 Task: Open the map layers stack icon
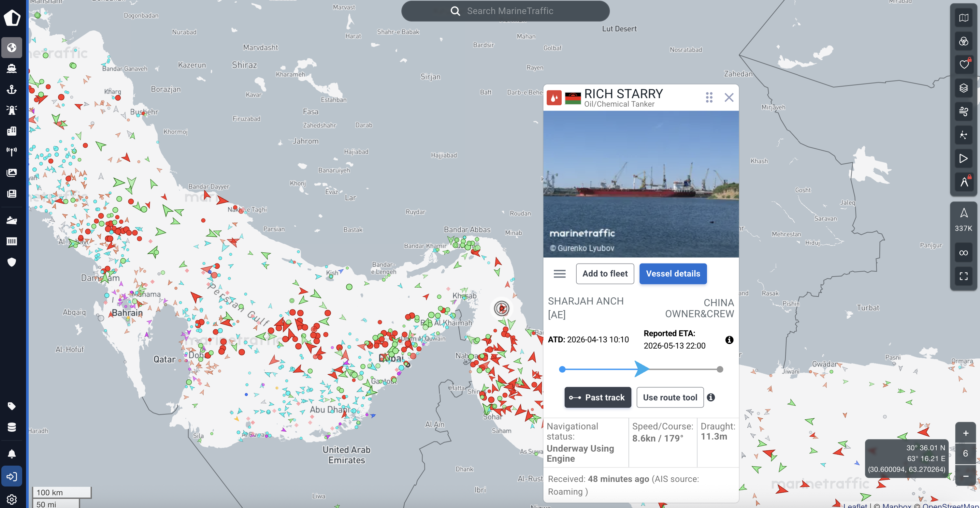point(963,88)
